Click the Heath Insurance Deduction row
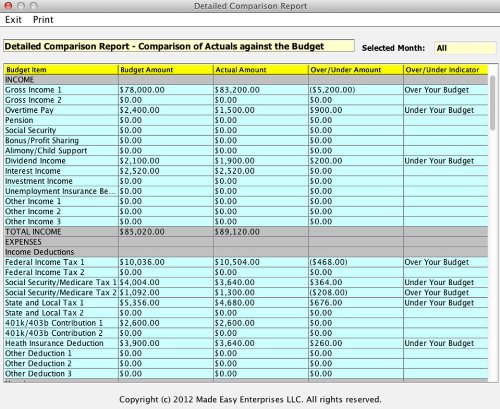Viewport: 500px width, 409px height. (x=246, y=343)
